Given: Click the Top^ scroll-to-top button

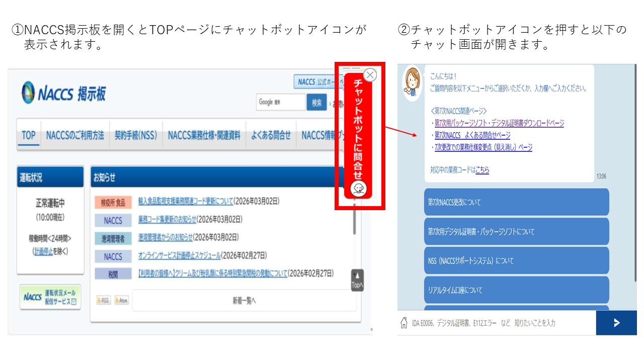Looking at the screenshot, I should point(357,281).
